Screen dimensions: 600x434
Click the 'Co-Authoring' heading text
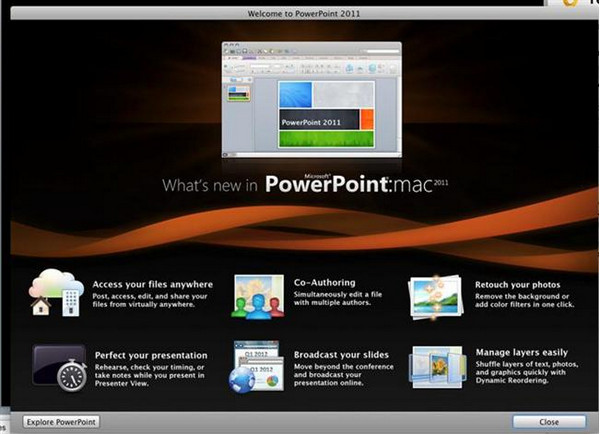[324, 282]
